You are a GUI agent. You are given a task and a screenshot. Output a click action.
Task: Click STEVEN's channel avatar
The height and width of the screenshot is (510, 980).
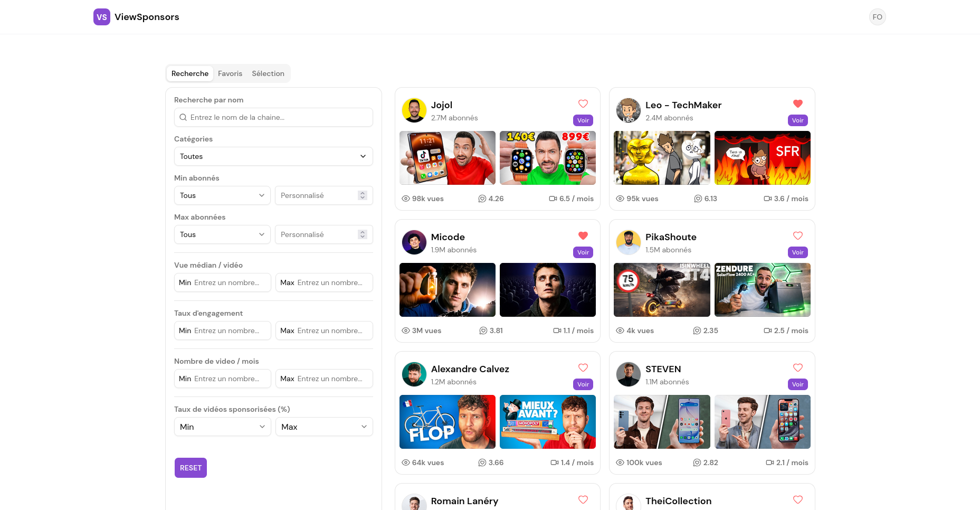[629, 374]
